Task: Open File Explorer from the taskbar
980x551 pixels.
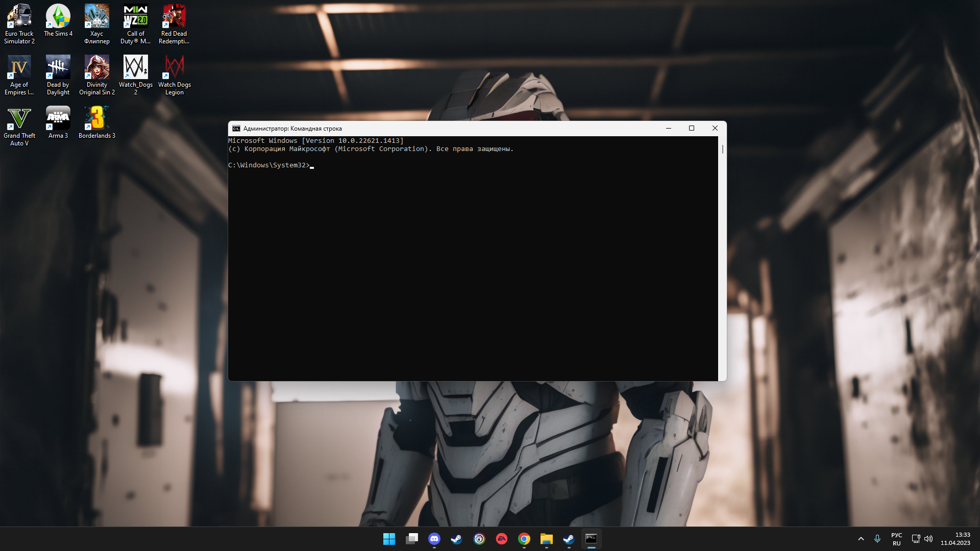Action: 547,539
